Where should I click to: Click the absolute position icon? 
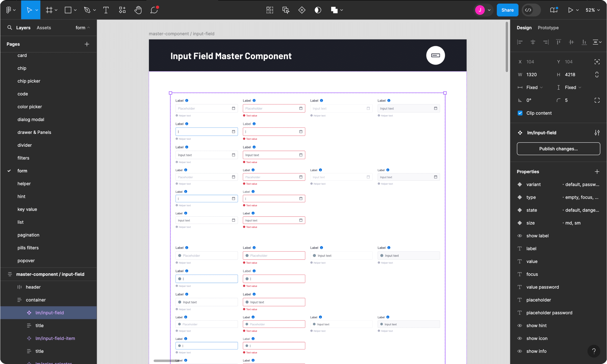597,62
